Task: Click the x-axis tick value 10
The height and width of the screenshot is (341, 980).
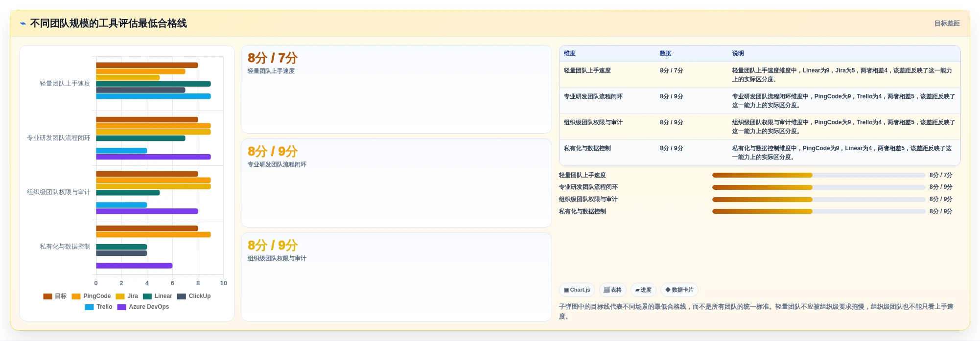Action: (223, 283)
